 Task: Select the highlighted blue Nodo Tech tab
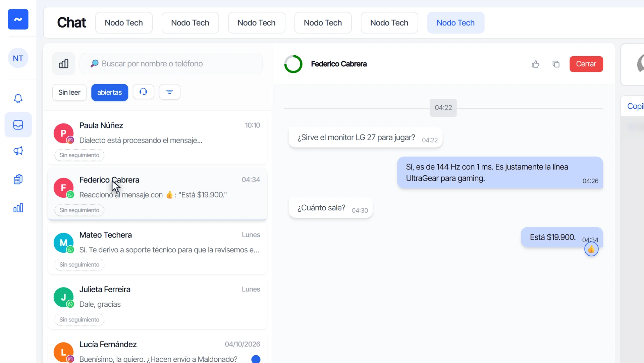456,23
